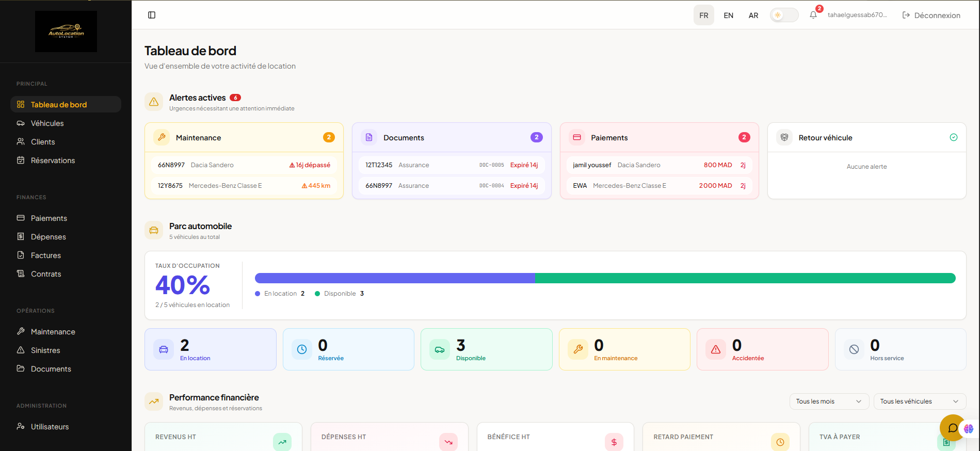This screenshot has width=980, height=451.
Task: Click the Déconnexion button
Action: click(931, 15)
